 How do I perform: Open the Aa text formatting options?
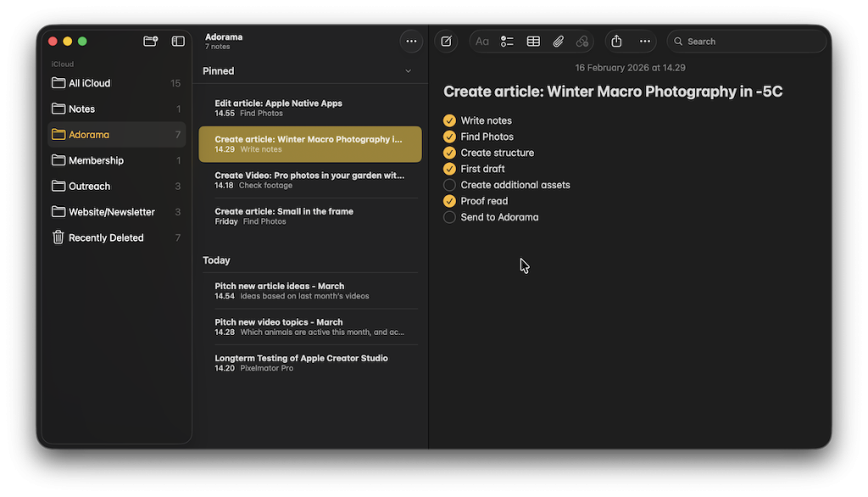point(482,41)
